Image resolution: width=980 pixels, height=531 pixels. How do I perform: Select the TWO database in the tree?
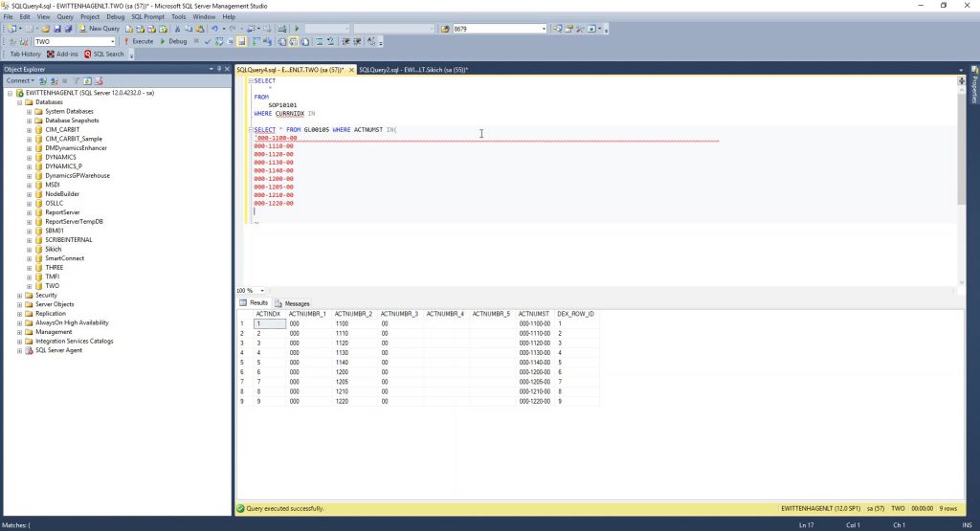click(x=52, y=286)
